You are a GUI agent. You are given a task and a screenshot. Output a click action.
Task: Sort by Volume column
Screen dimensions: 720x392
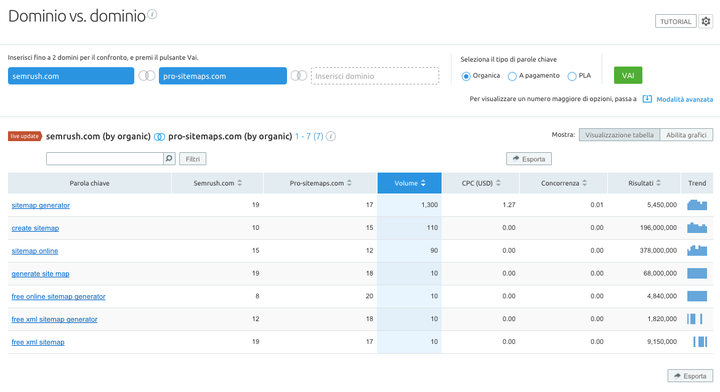(x=410, y=183)
